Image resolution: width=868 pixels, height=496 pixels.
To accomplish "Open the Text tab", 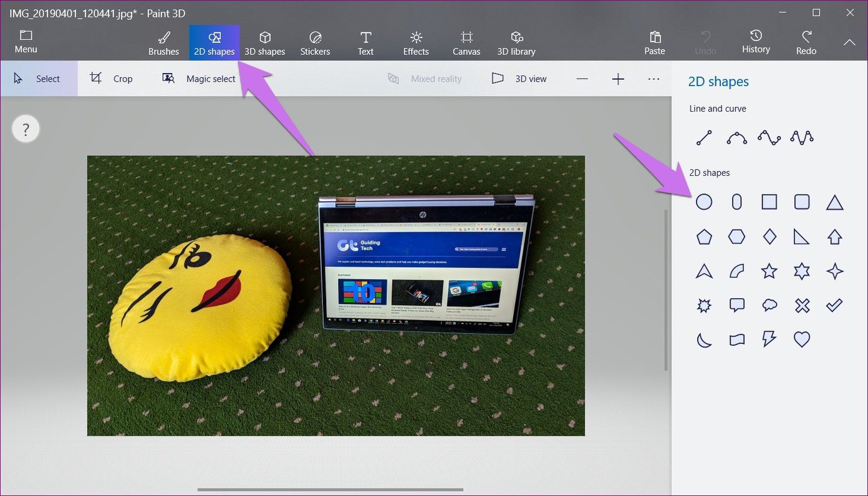I will (366, 43).
